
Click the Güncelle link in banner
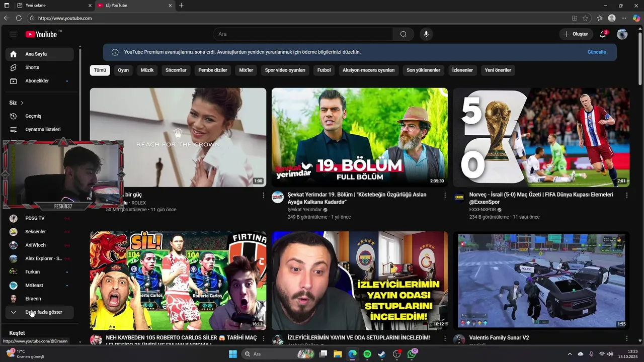point(597,52)
